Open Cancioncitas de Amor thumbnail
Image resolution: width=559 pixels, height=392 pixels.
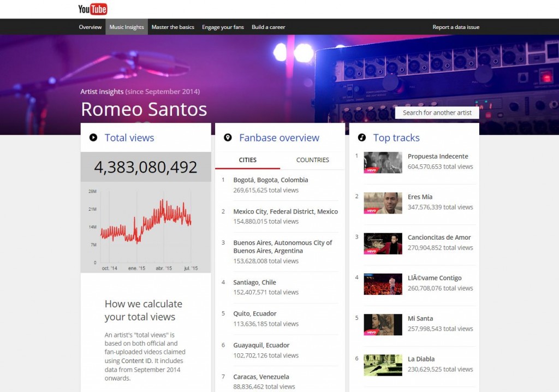383,243
